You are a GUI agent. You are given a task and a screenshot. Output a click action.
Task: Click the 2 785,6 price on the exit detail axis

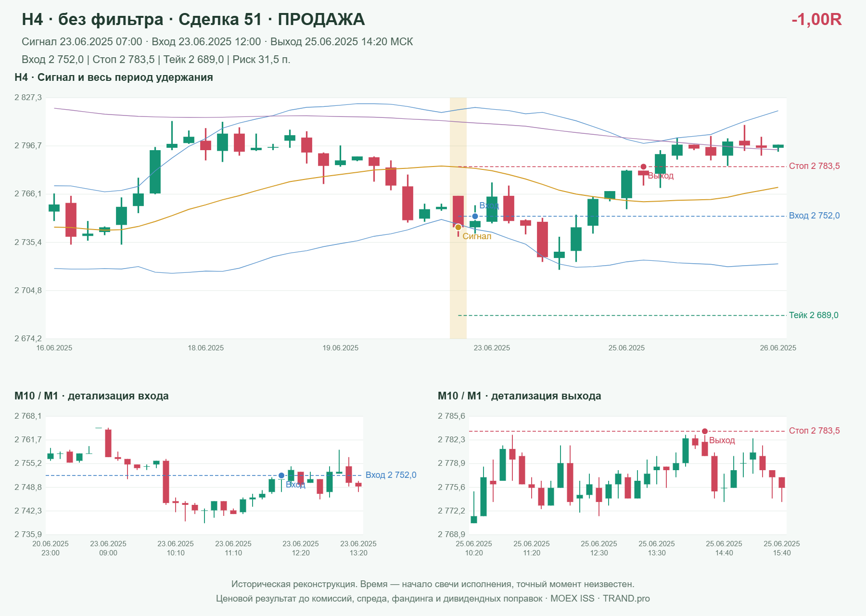tap(451, 416)
